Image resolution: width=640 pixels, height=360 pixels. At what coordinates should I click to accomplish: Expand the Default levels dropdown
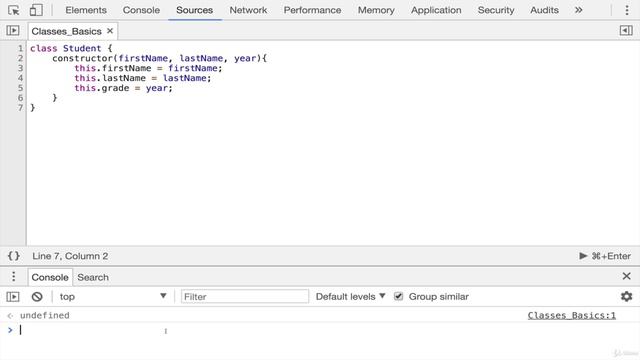(350, 297)
